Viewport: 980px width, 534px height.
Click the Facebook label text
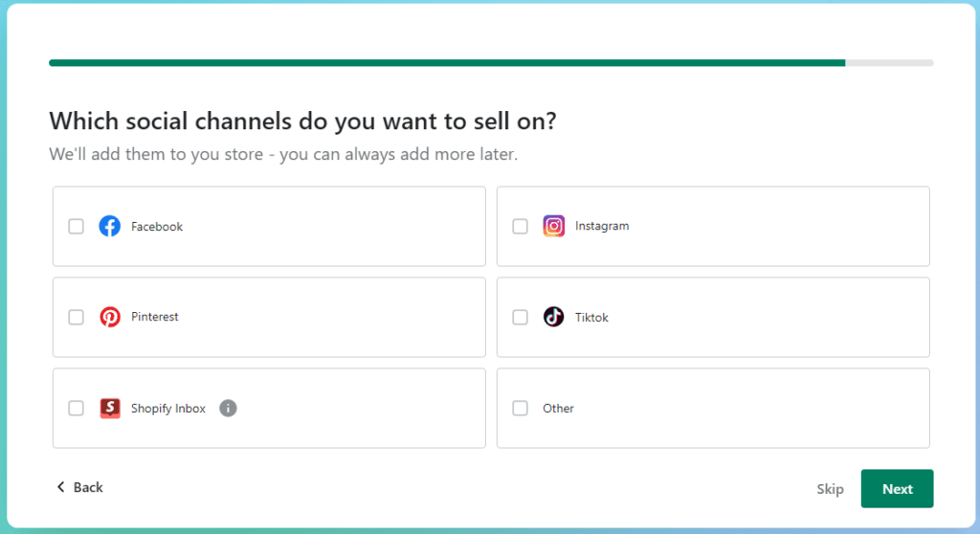coord(157,227)
